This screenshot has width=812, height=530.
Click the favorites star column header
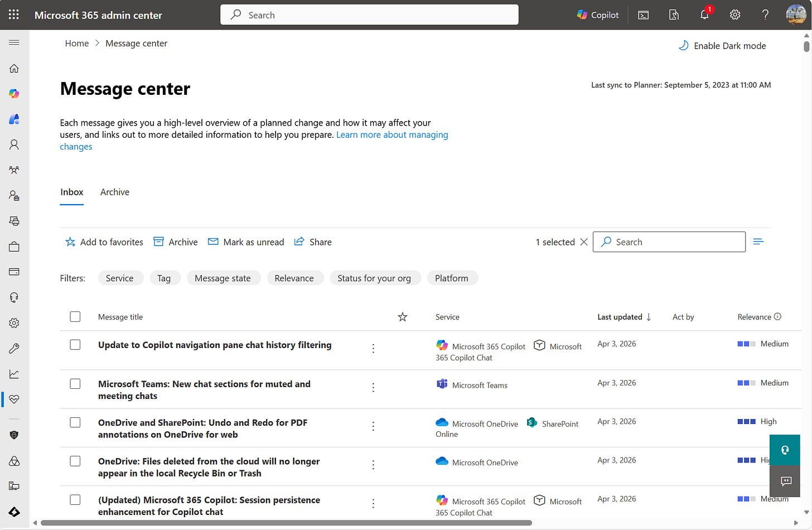pos(403,317)
